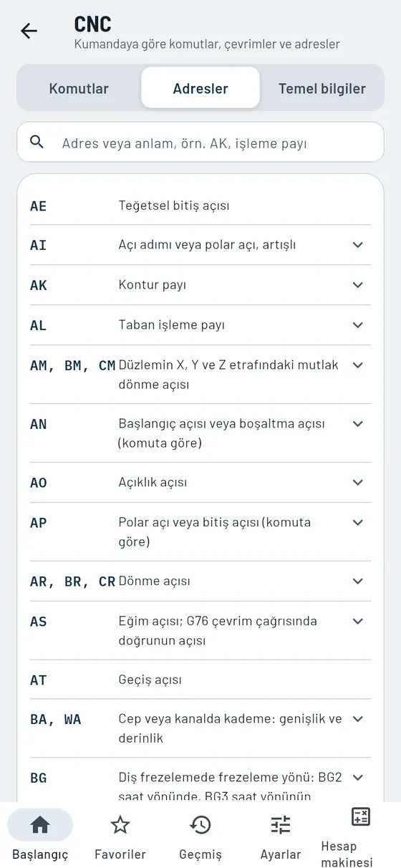Open Hesap makinesi calculator icon

[361, 816]
